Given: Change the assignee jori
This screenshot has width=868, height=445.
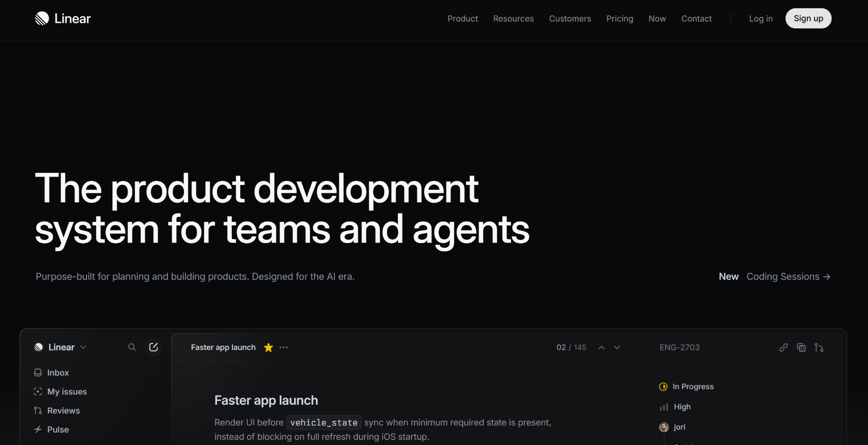Looking at the screenshot, I should (x=672, y=427).
